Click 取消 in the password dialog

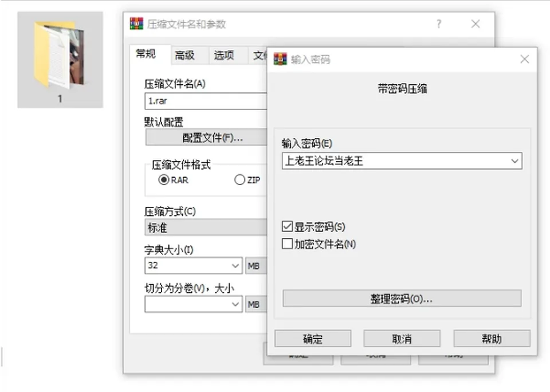(x=402, y=339)
